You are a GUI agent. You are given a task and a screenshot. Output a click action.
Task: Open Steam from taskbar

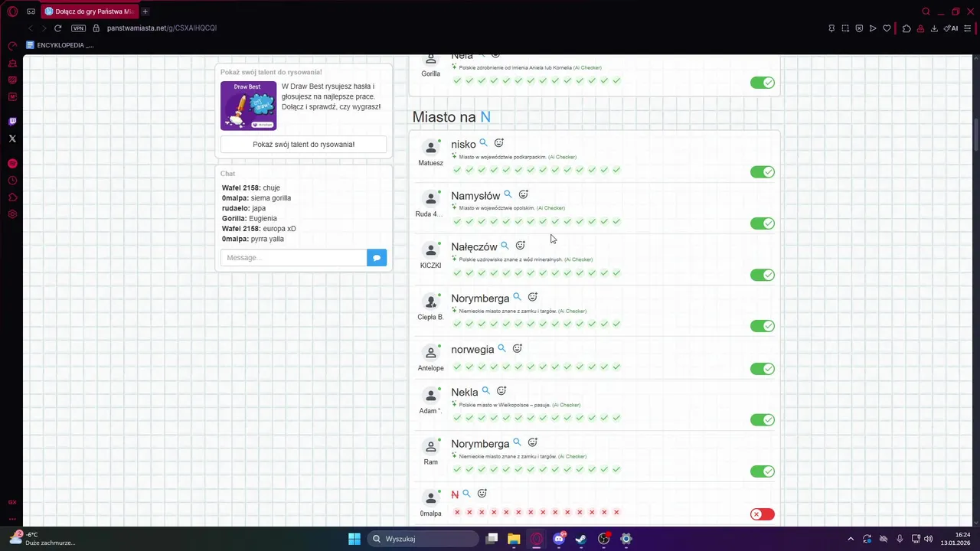point(581,539)
